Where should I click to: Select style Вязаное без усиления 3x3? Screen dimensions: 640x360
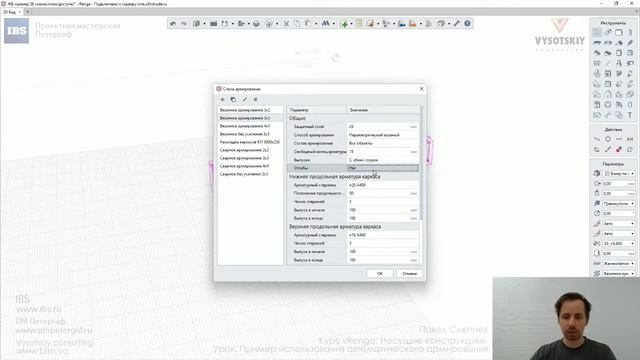(x=250, y=134)
